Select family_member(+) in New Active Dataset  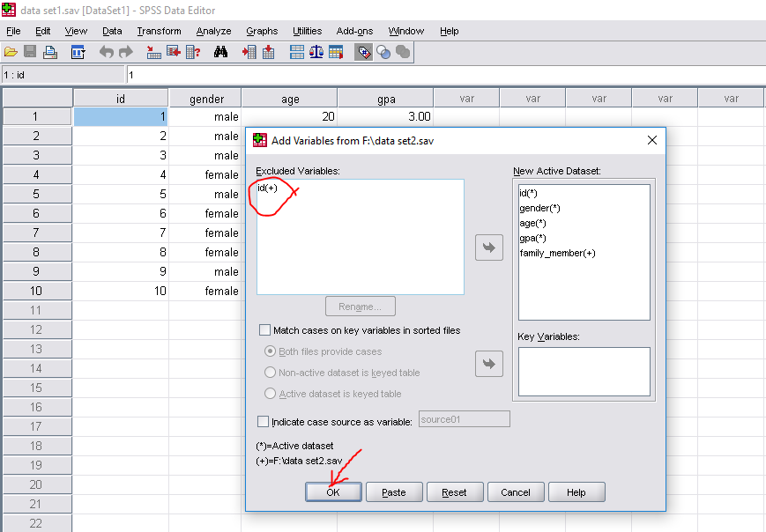click(557, 254)
